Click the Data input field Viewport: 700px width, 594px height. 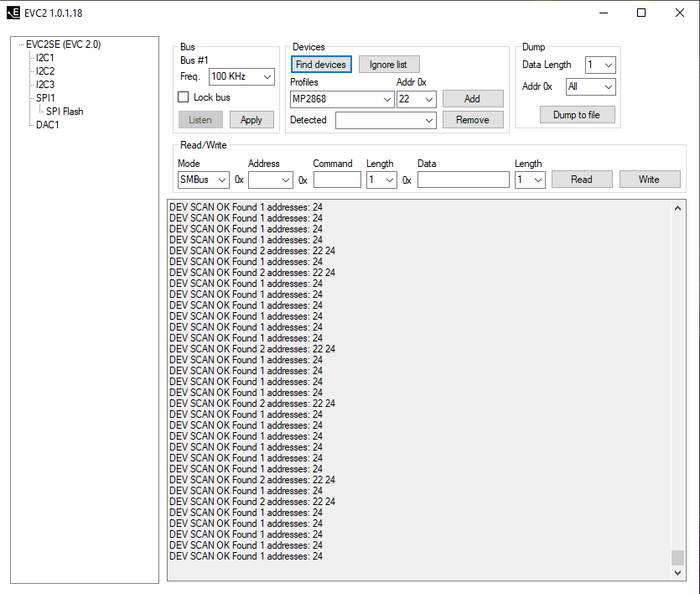(464, 180)
